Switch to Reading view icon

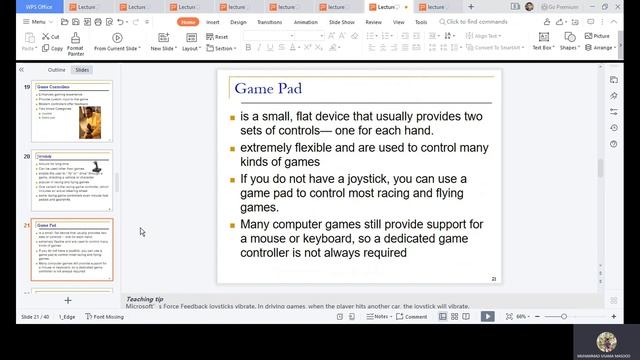point(466,316)
